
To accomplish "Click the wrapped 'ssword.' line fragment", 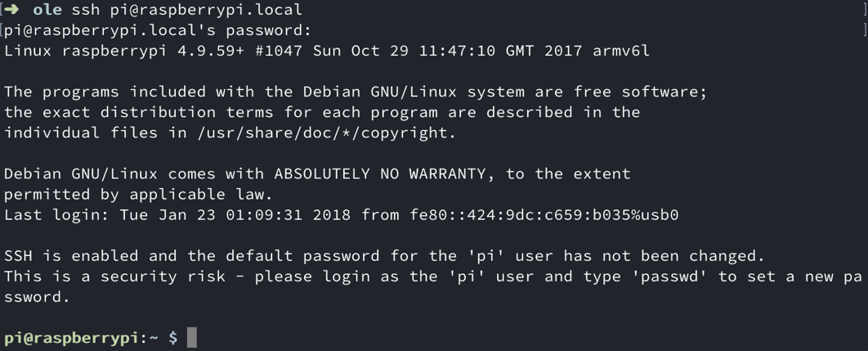I will coord(38,296).
